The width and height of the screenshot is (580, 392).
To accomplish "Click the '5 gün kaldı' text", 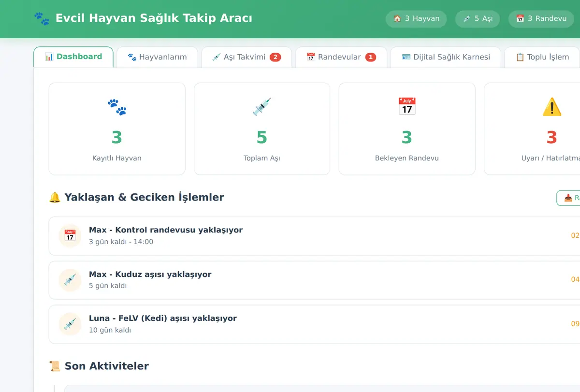I will point(108,286).
